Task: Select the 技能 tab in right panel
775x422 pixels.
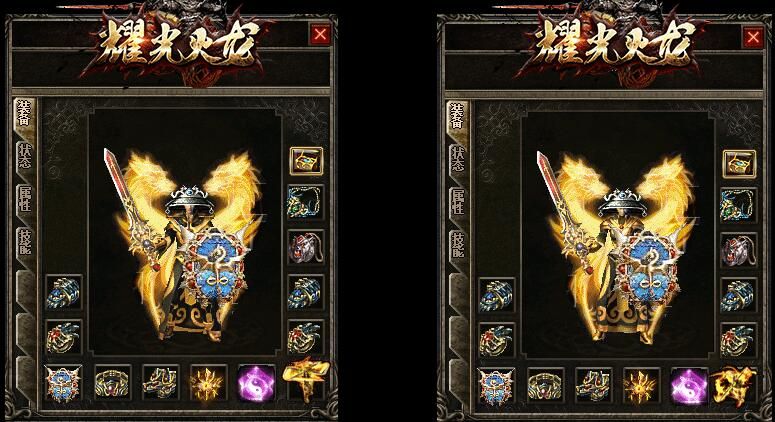Action: coord(458,245)
